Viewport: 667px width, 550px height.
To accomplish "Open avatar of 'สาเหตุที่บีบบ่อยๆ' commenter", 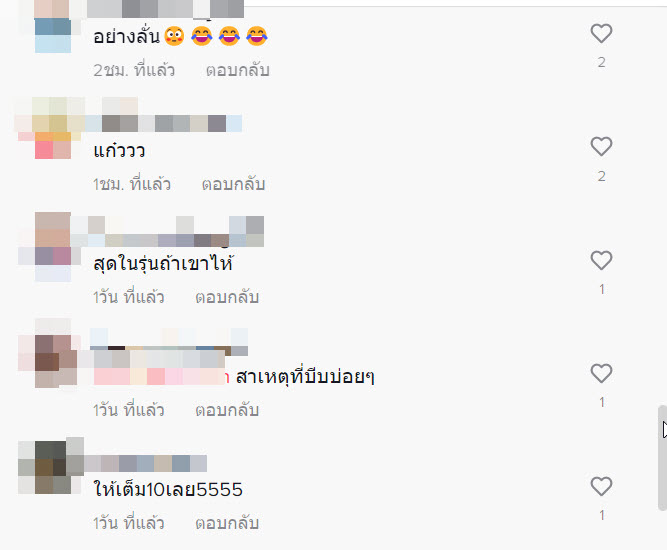I will pyautogui.click(x=53, y=361).
